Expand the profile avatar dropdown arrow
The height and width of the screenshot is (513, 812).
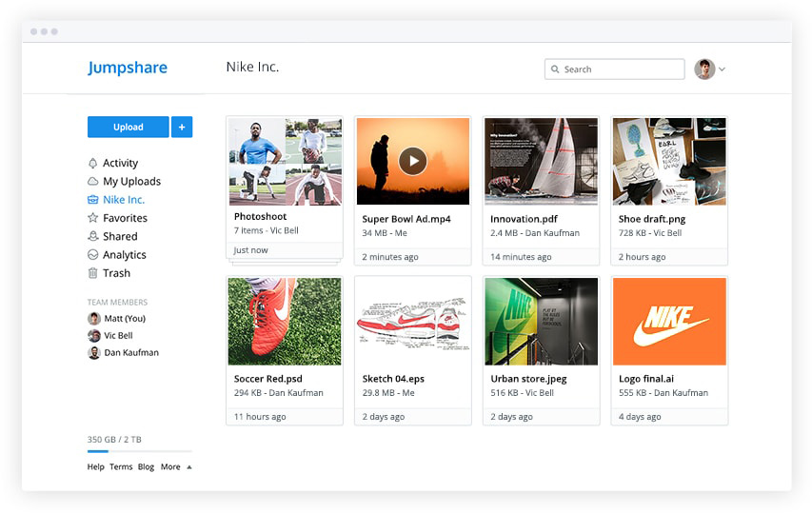click(722, 69)
